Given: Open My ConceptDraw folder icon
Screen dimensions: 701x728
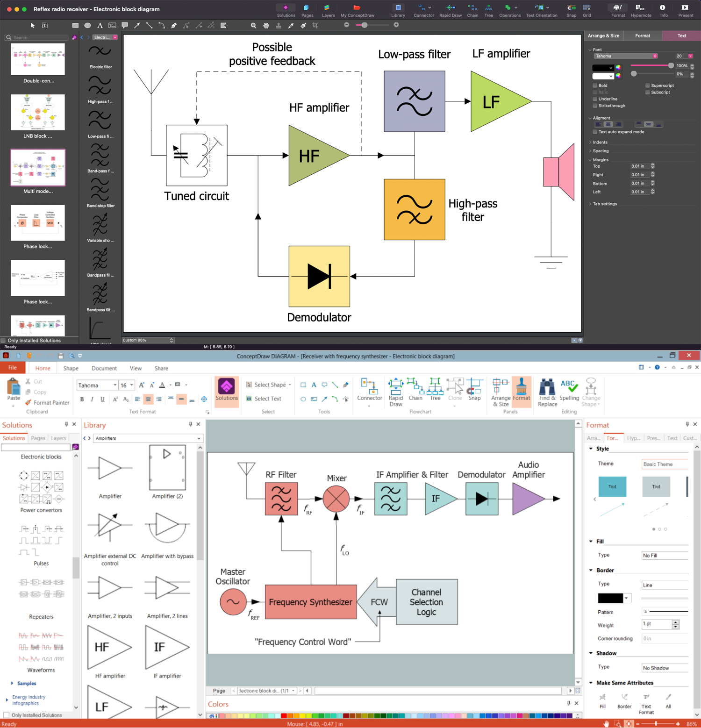Looking at the screenshot, I should coord(357,10).
